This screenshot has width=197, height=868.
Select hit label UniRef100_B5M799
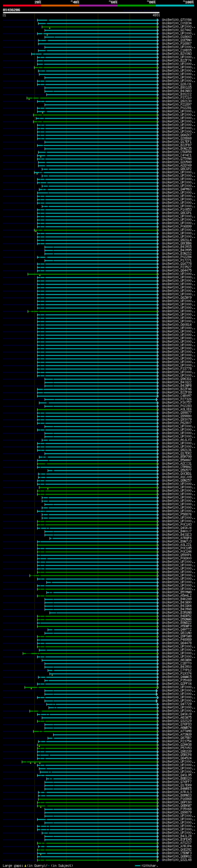pos(177,457)
